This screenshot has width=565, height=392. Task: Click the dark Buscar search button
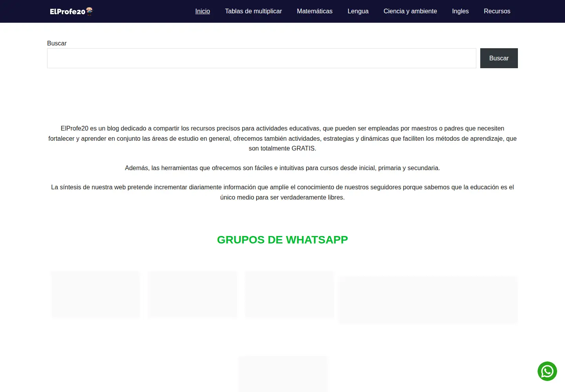click(499, 58)
